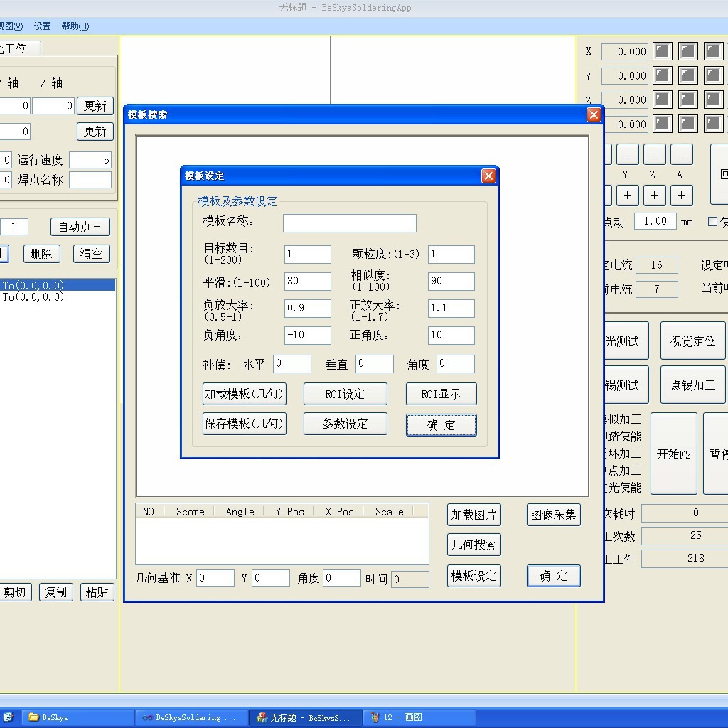This screenshot has width=728, height=728.
Task: Click third status indicator in Z row
Action: (x=713, y=100)
